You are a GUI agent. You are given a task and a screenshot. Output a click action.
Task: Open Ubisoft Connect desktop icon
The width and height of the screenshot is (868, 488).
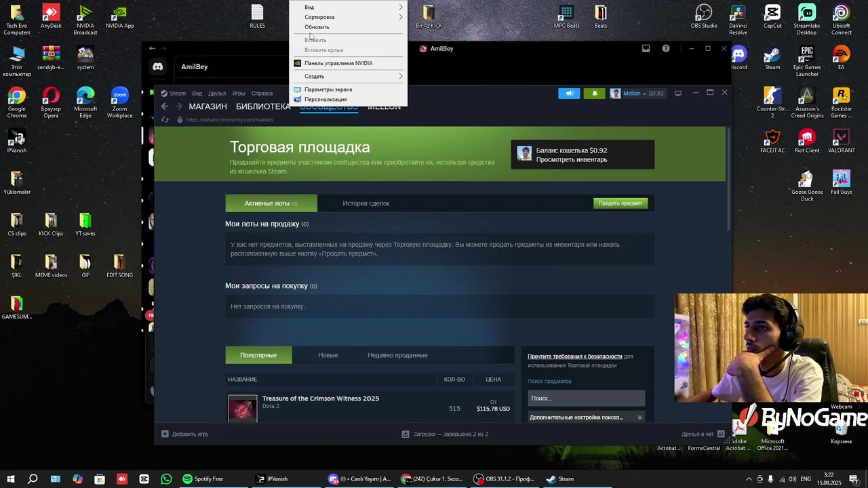[x=842, y=20]
